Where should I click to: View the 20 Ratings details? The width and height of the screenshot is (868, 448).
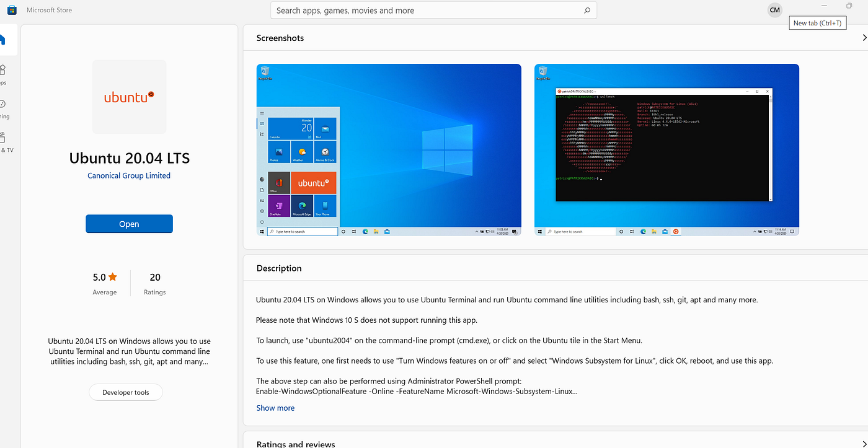click(154, 283)
